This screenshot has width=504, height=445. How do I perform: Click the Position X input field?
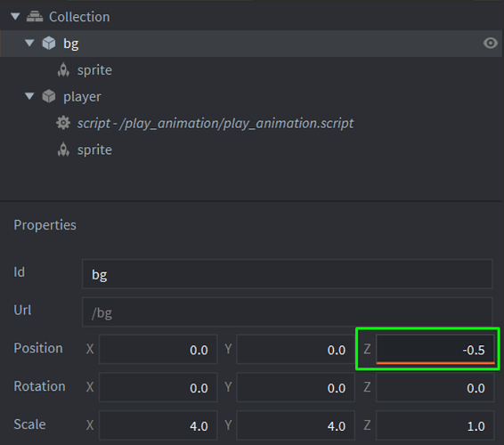point(159,349)
